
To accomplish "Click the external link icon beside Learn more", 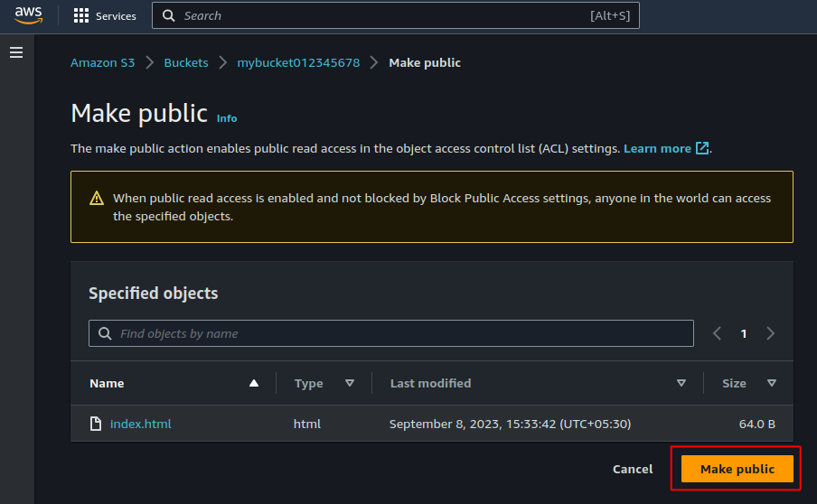I will pos(702,148).
